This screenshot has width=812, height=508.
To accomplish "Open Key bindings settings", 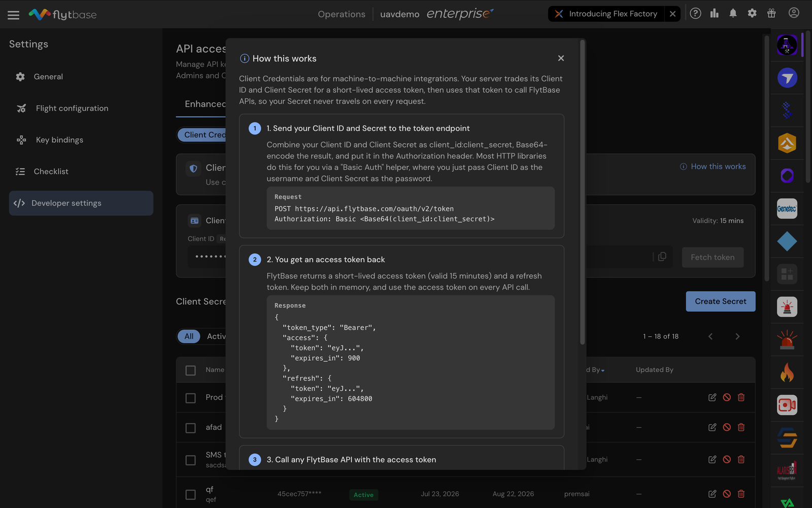I will (x=81, y=140).
